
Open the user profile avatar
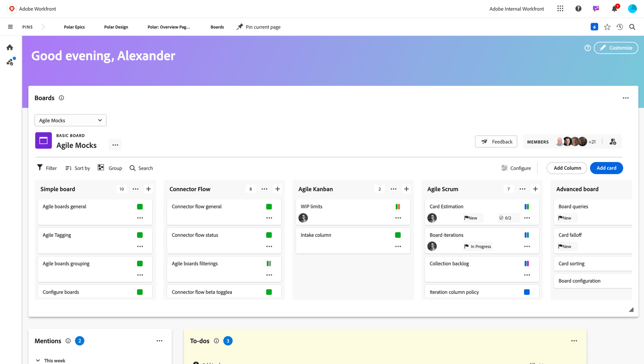pyautogui.click(x=632, y=9)
